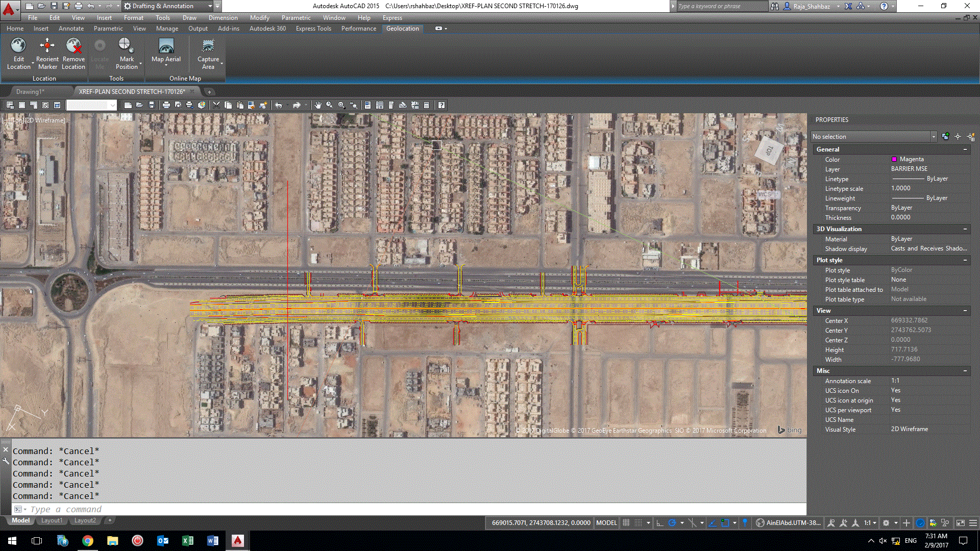980x551 pixels.
Task: Click the Reorient Marker tool
Action: 47,54
